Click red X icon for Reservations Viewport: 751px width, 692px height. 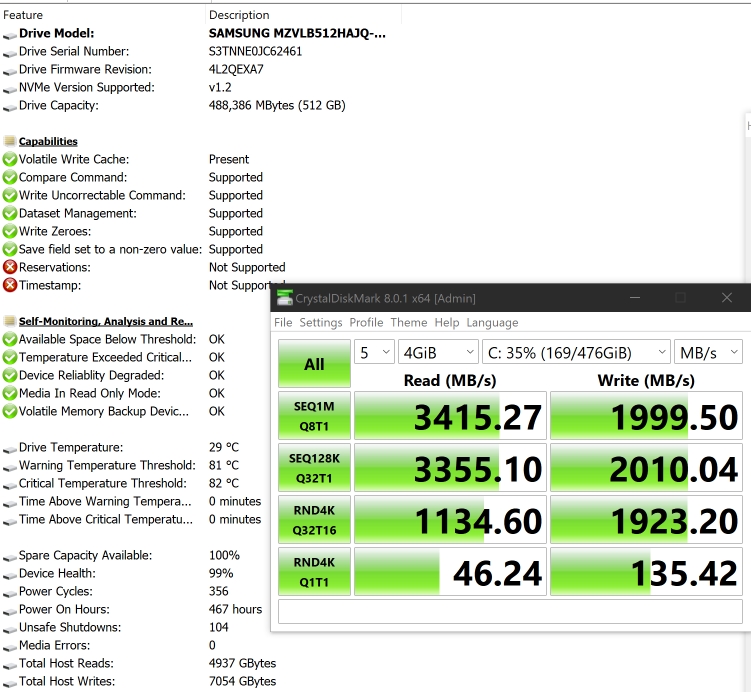click(x=10, y=267)
